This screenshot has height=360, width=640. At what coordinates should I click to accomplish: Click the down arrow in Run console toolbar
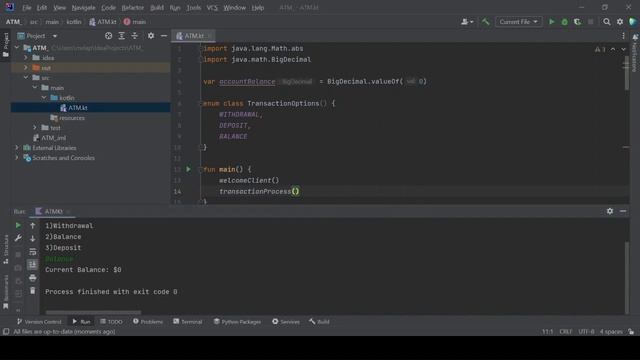click(33, 238)
